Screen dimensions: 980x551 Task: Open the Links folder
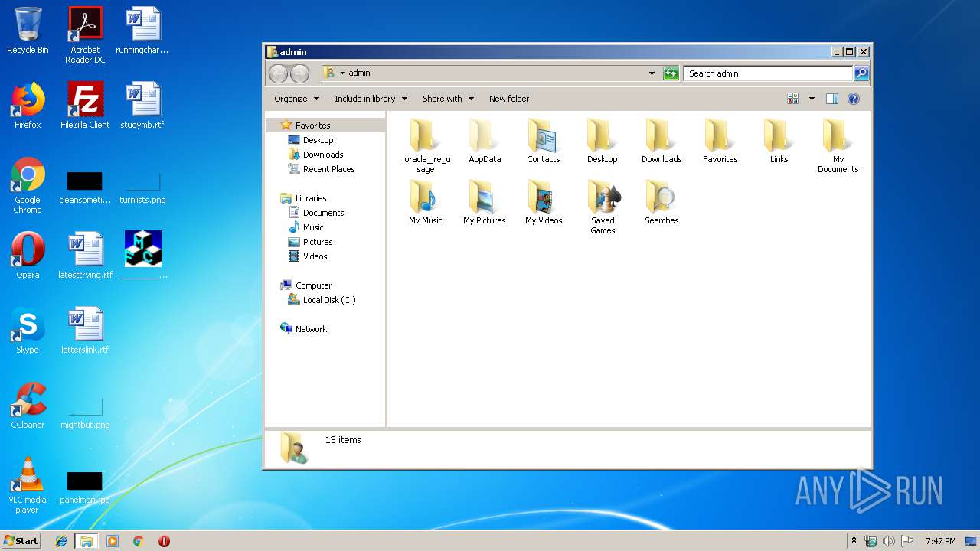(x=779, y=141)
